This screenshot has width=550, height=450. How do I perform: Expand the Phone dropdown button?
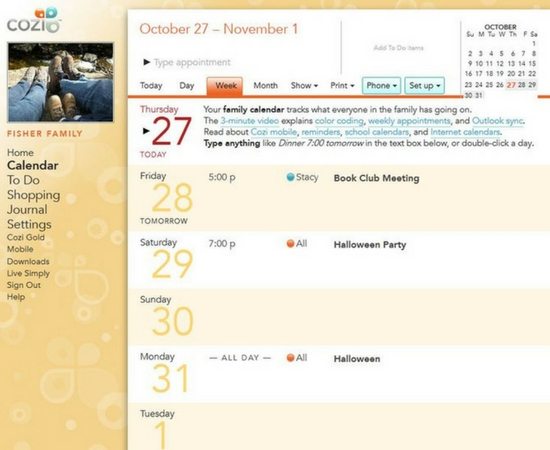pyautogui.click(x=381, y=86)
